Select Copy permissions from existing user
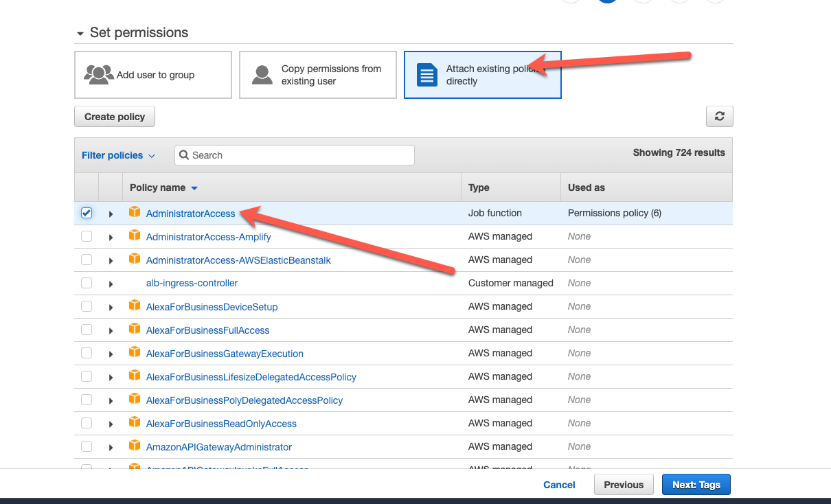The image size is (831, 504). (318, 75)
